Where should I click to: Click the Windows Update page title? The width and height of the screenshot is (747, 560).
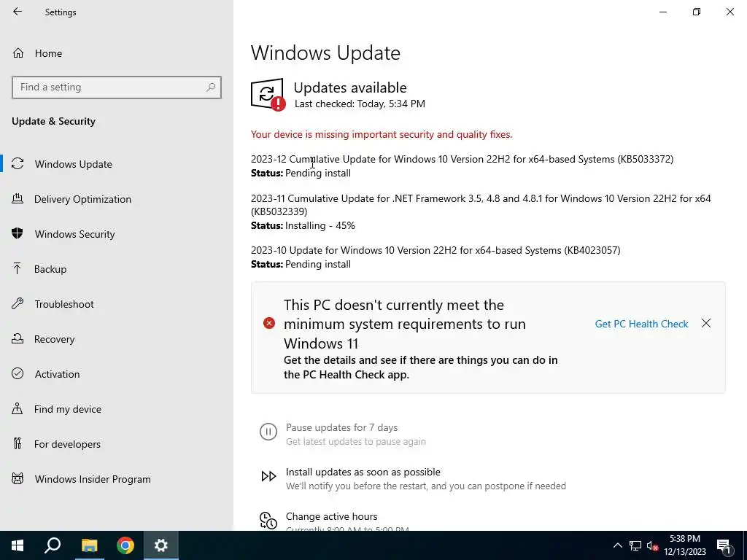point(325,52)
